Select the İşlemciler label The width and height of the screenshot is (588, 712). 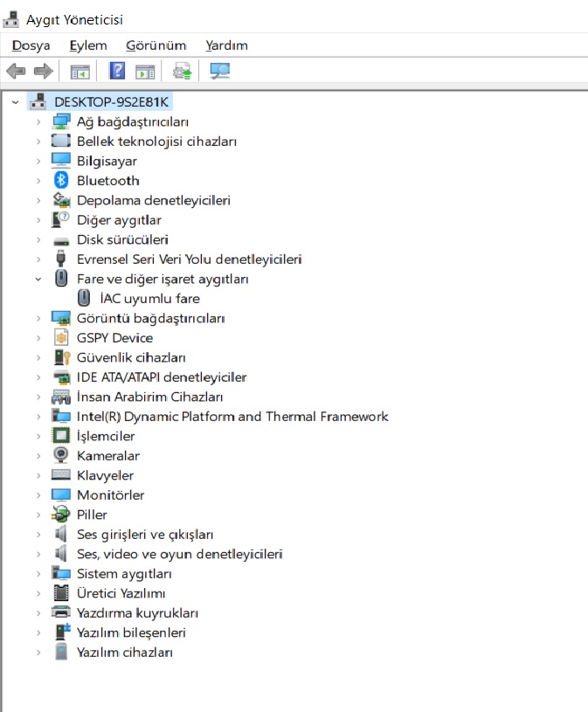[106, 436]
